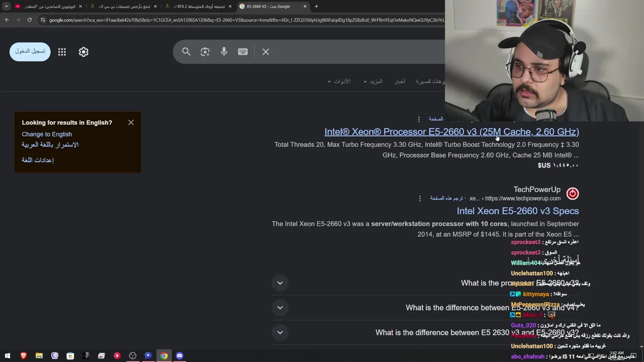Open three-dot menu beside Intel result
Image resolution: width=644 pixels, height=362 pixels.
pos(419,119)
